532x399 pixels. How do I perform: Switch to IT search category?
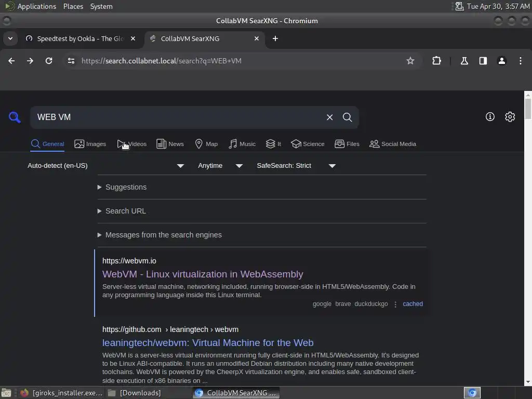click(x=273, y=144)
